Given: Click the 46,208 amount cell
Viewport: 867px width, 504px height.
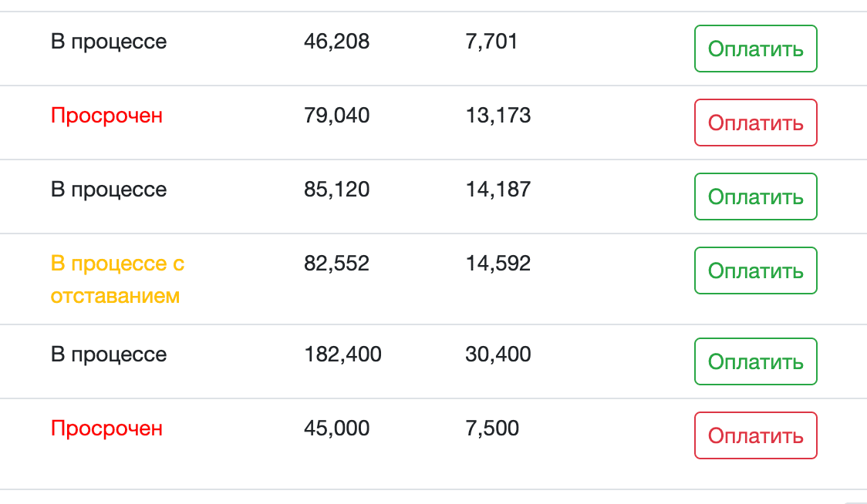Looking at the screenshot, I should 337,42.
